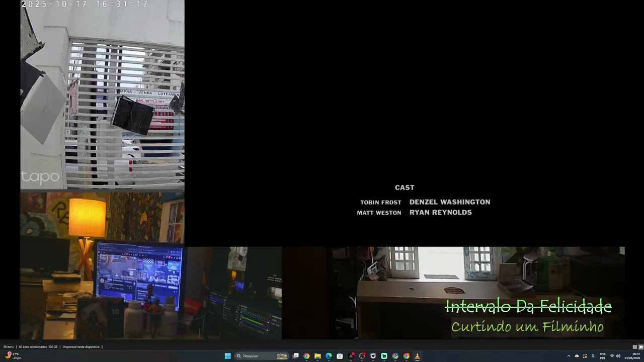The height and width of the screenshot is (362, 644).
Task: Click the Tapo security camera feed
Action: (102, 95)
